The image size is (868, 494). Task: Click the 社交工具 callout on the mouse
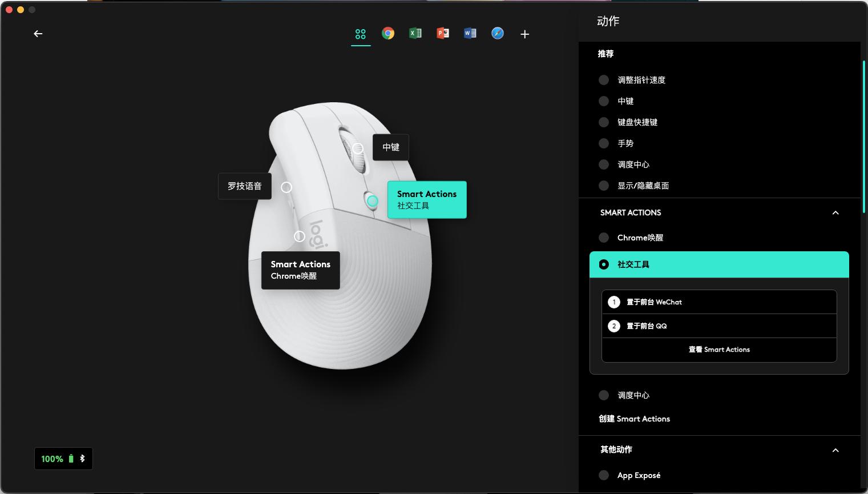427,199
